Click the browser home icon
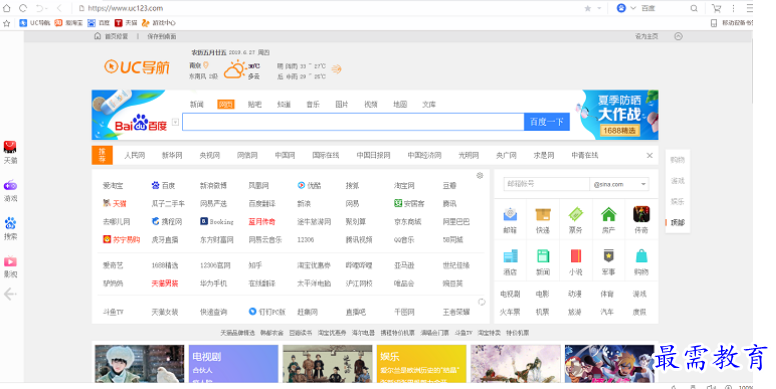This screenshot has height=389, width=776. click(x=6, y=8)
